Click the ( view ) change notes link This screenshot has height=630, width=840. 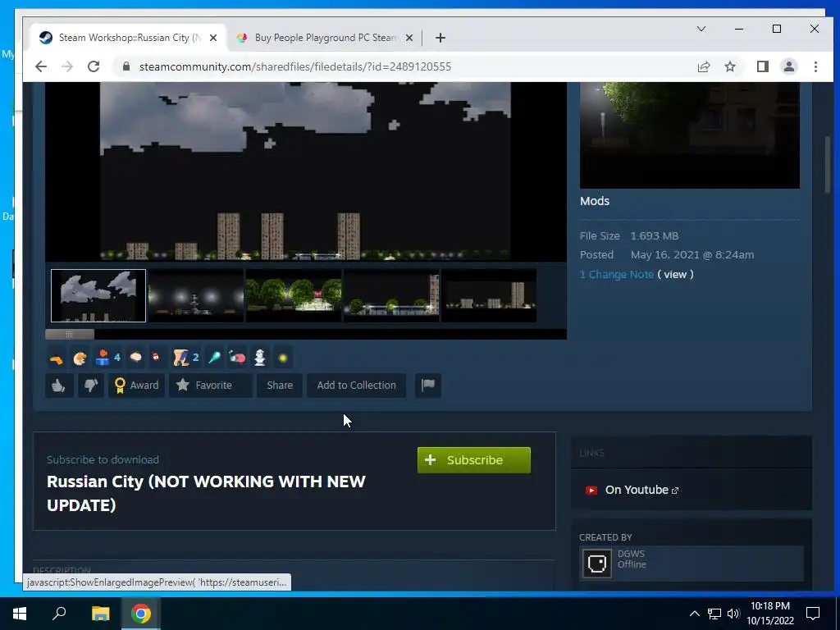(x=675, y=274)
